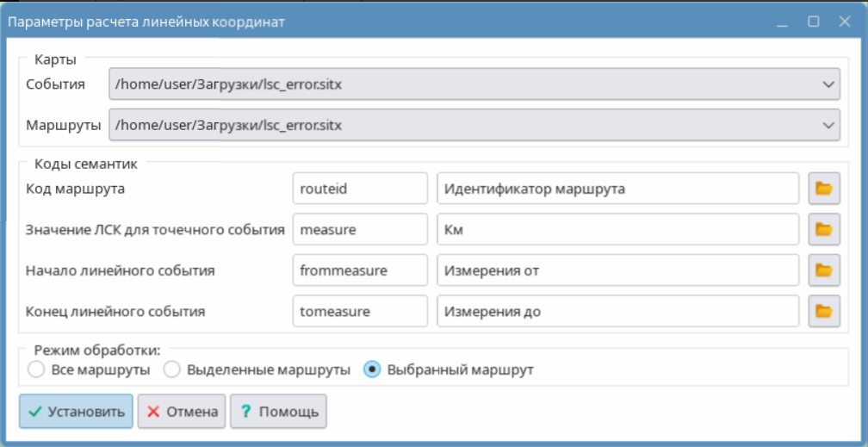Select Выбранный маршрут radio button
Screen dimensions: 868x447
click(372, 369)
